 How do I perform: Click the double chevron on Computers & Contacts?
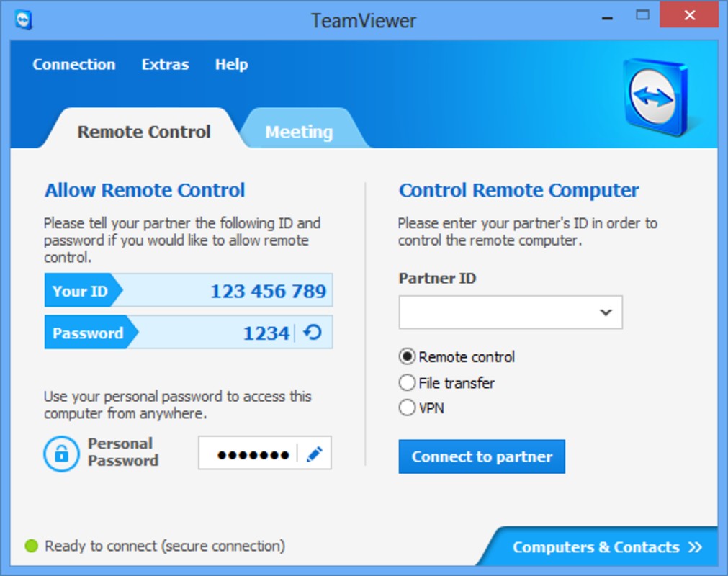[695, 547]
